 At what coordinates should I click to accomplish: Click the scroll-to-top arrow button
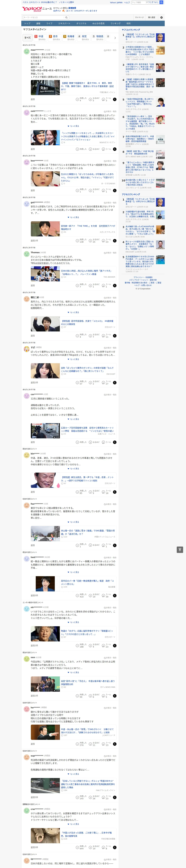pyautogui.click(x=180, y=550)
